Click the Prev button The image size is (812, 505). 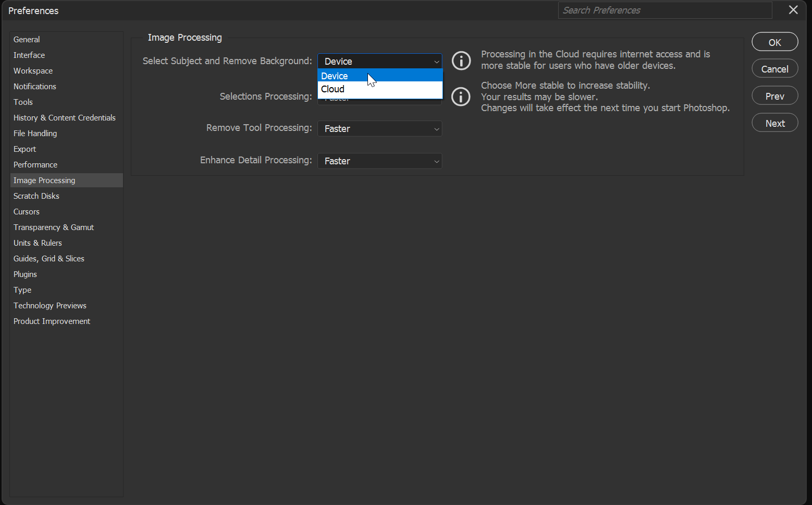tap(774, 95)
